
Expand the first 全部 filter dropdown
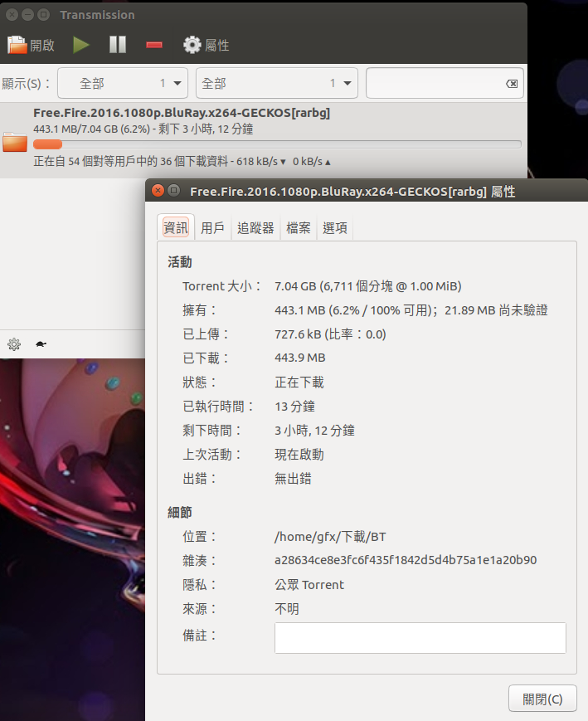(123, 83)
